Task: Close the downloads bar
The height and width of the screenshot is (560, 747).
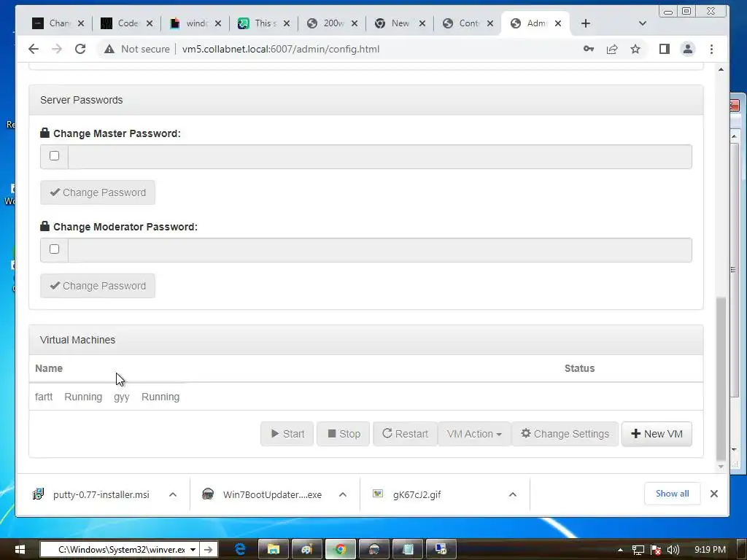Action: (x=714, y=494)
